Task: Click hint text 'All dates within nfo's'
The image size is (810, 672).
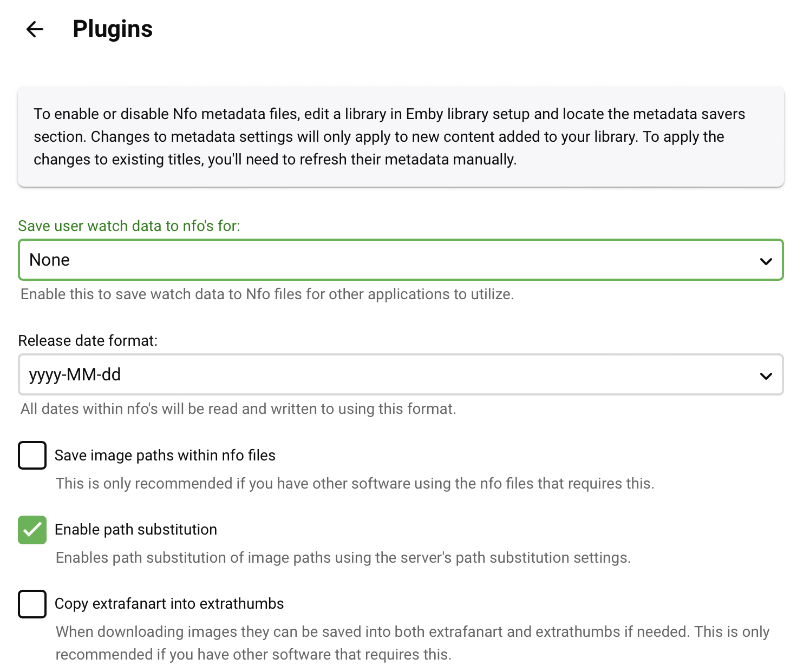Action: coord(238,409)
